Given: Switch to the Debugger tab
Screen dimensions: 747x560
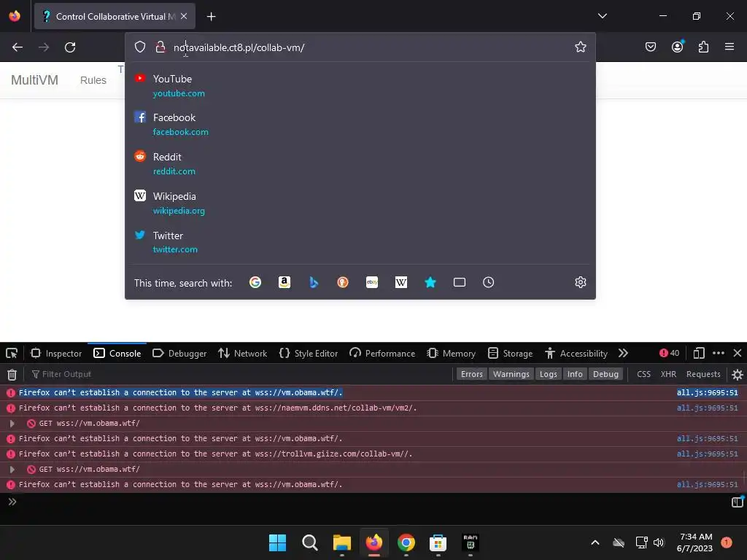Looking at the screenshot, I should coord(179,354).
